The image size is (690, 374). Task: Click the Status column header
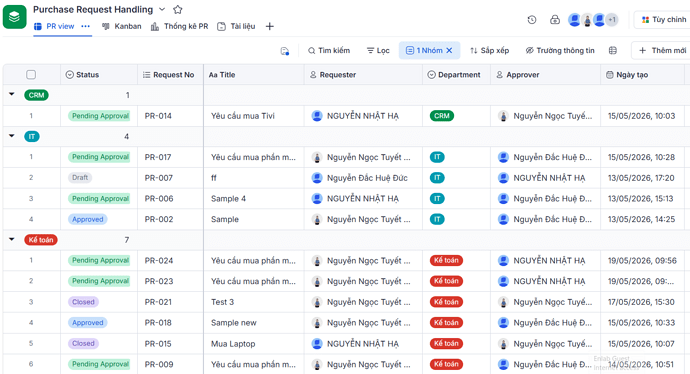tap(99, 75)
